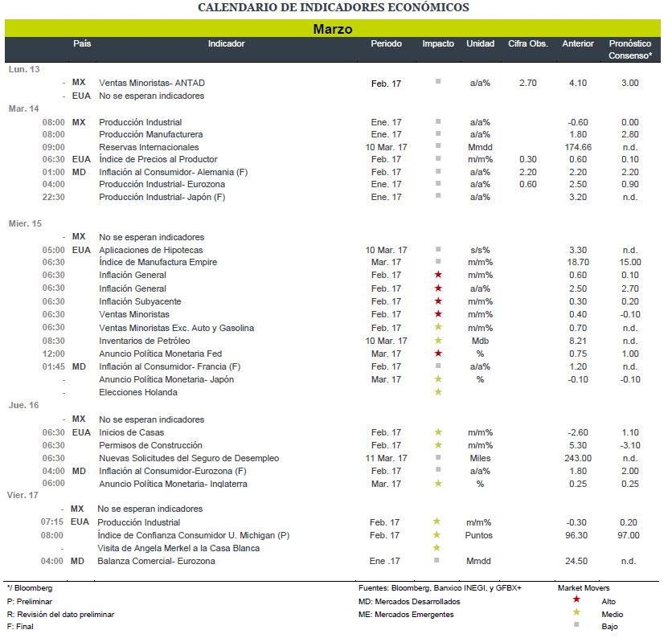
Task: Click yellow star for Inicios de Casas
Action: point(438,432)
